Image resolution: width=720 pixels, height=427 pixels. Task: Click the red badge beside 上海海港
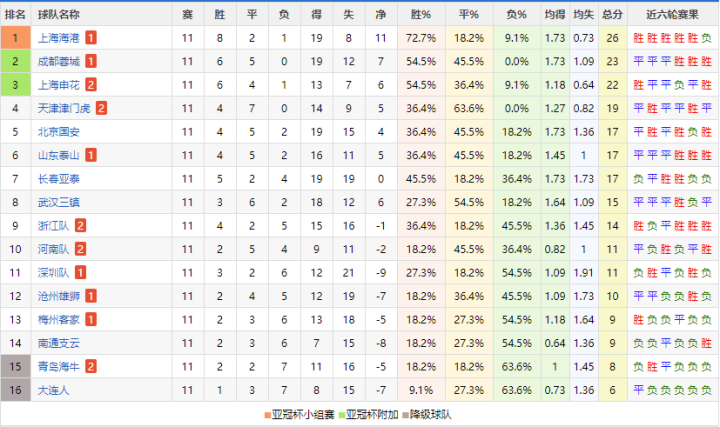click(x=91, y=37)
